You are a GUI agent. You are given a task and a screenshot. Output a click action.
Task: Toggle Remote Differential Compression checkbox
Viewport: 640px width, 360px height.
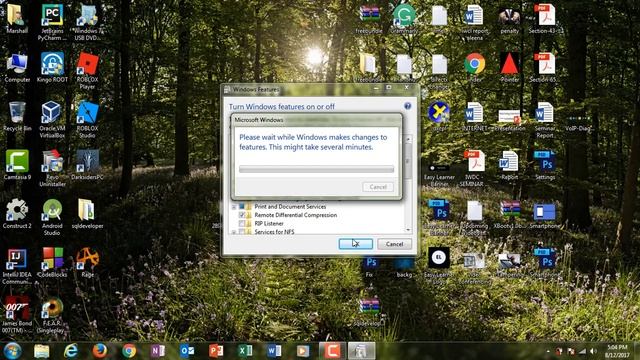(x=242, y=215)
